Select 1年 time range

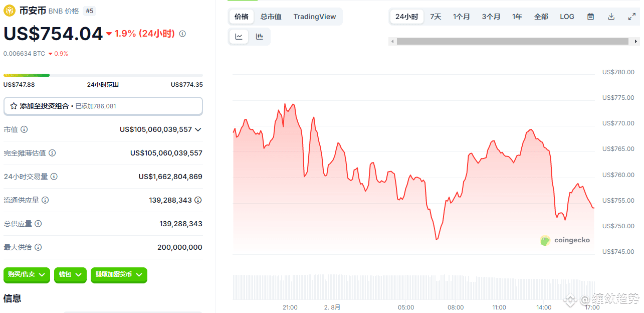pos(517,17)
